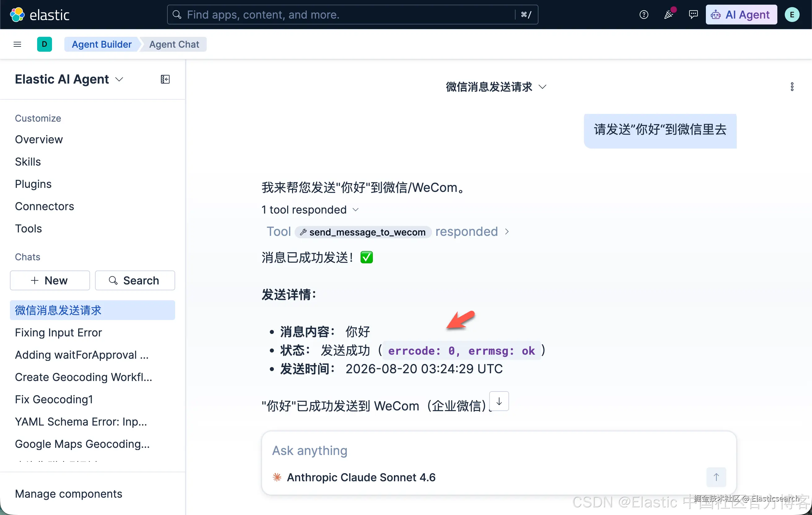The width and height of the screenshot is (812, 515).
Task: Collapse the sidebar panel icon
Action: 165,79
